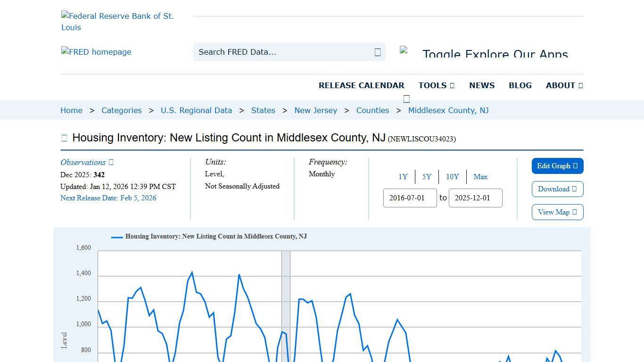Viewport: 644px width, 362px height.
Task: Open the Observations tooltip icon
Action: click(x=110, y=162)
